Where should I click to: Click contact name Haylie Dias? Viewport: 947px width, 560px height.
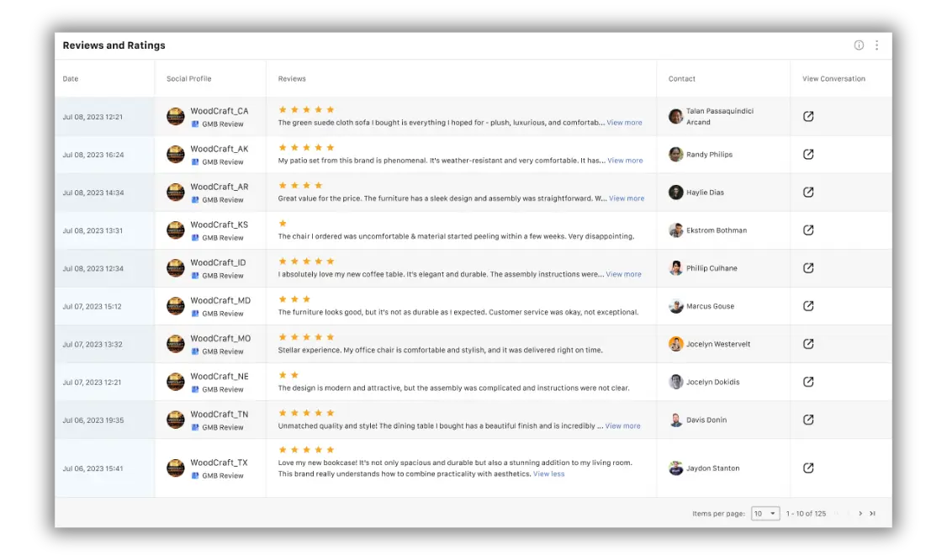click(x=705, y=193)
